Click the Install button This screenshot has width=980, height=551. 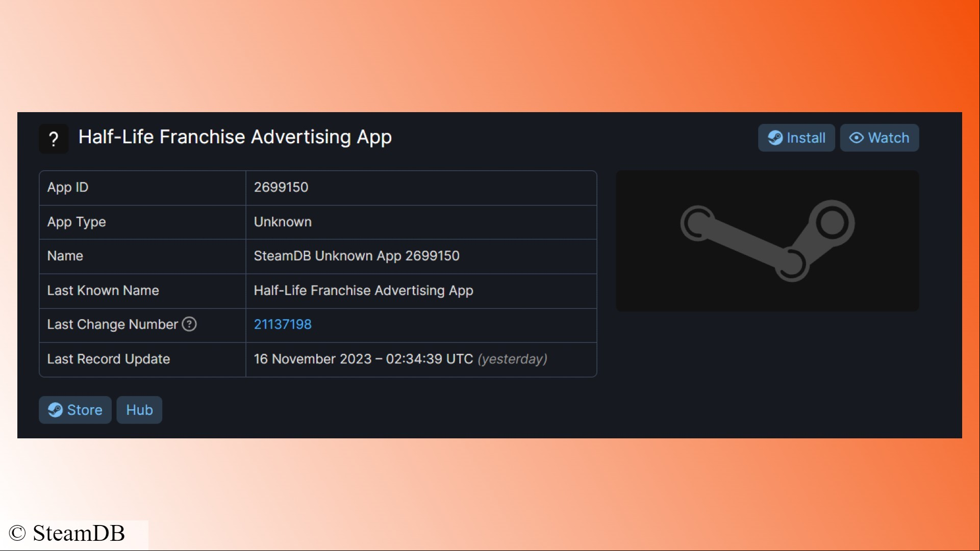click(796, 138)
